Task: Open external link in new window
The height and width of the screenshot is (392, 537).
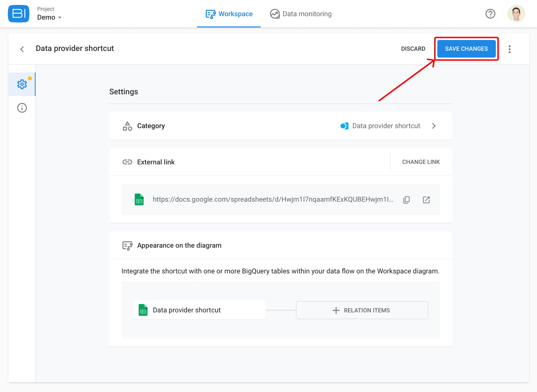Action: click(426, 200)
